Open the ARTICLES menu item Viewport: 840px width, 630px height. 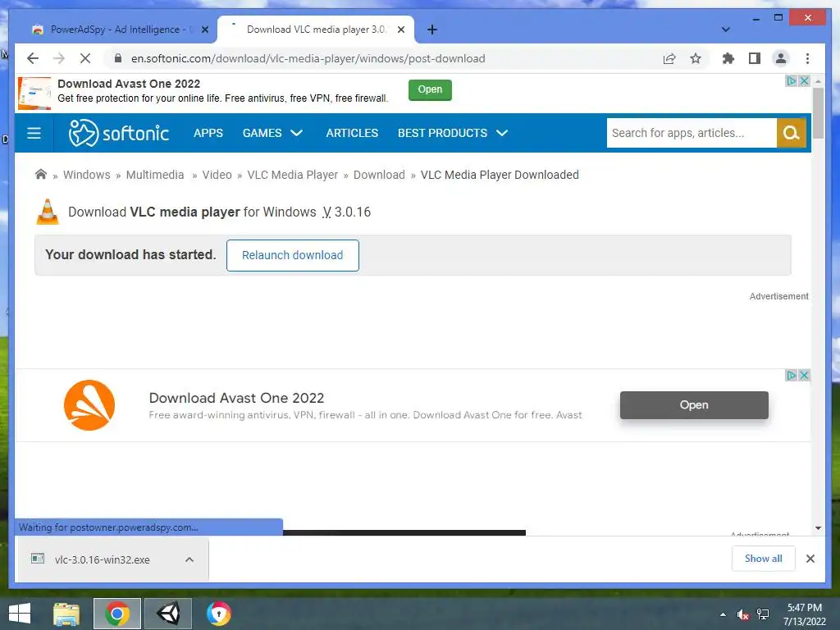(352, 133)
